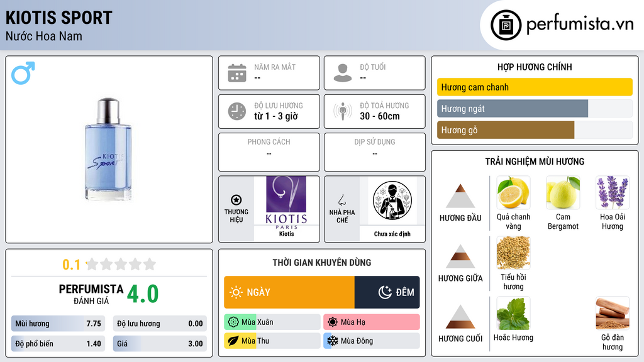Click the PERFUMISTA ĐÁNH GIÁ label

(91, 294)
